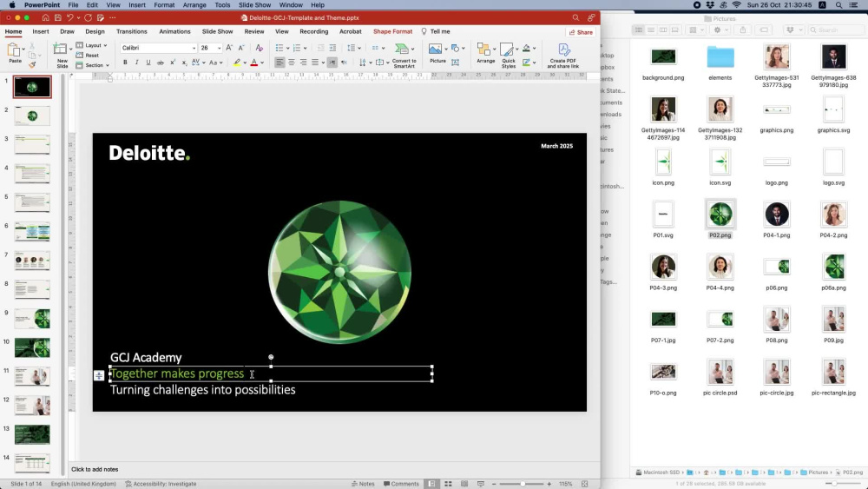
Task: Open the Change Case dropdown
Action: pyautogui.click(x=216, y=63)
